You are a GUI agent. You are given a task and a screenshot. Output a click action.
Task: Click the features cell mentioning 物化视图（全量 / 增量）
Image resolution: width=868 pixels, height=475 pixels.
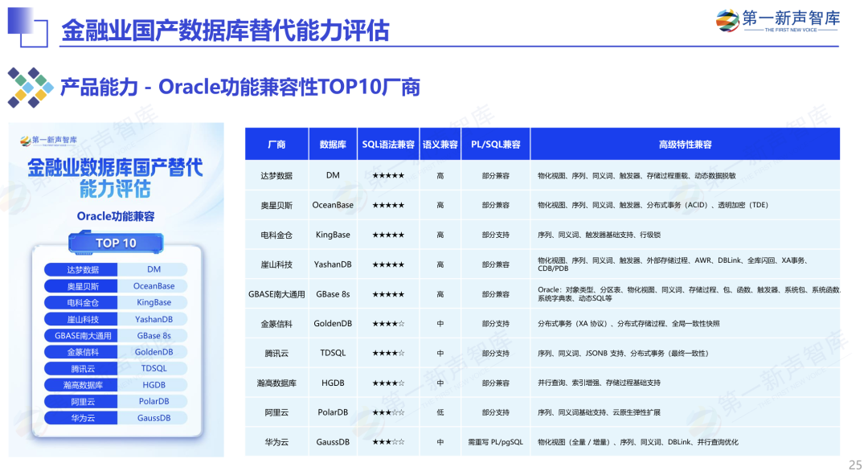click(x=686, y=442)
